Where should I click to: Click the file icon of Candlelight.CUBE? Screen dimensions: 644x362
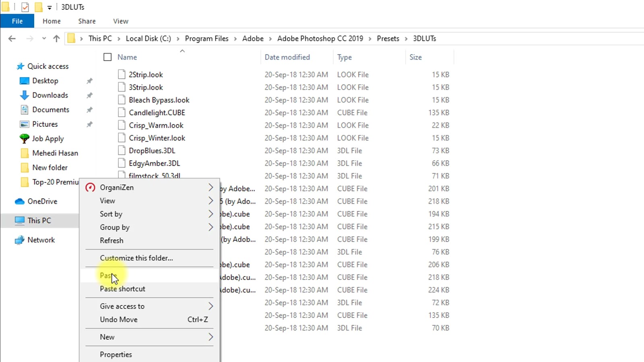[x=122, y=113]
